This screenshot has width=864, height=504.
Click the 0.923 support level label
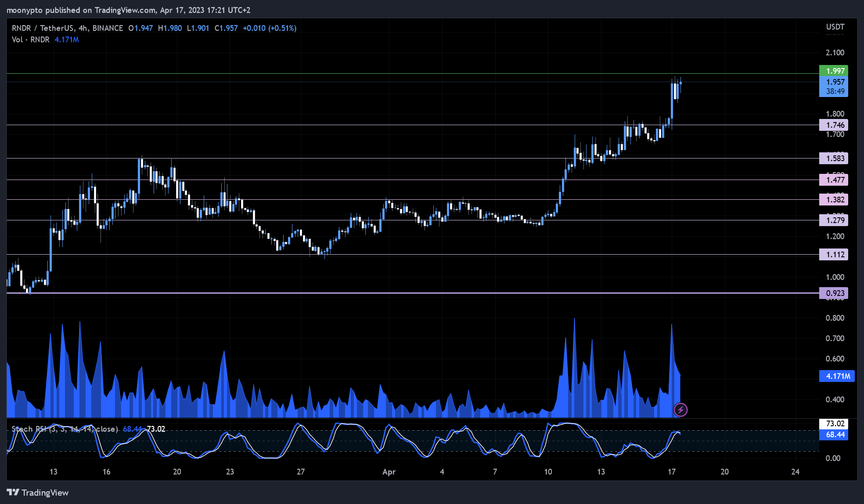[x=834, y=293]
